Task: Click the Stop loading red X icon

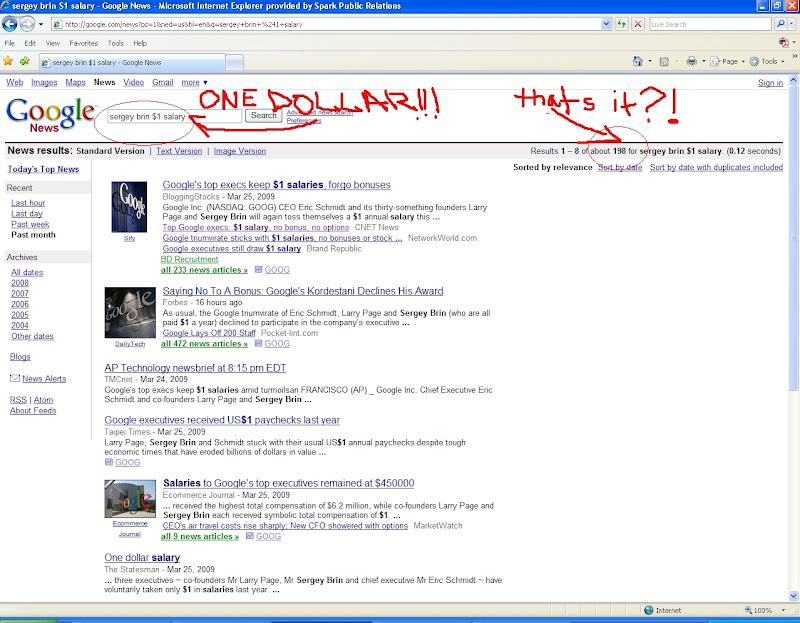Action: coord(638,24)
